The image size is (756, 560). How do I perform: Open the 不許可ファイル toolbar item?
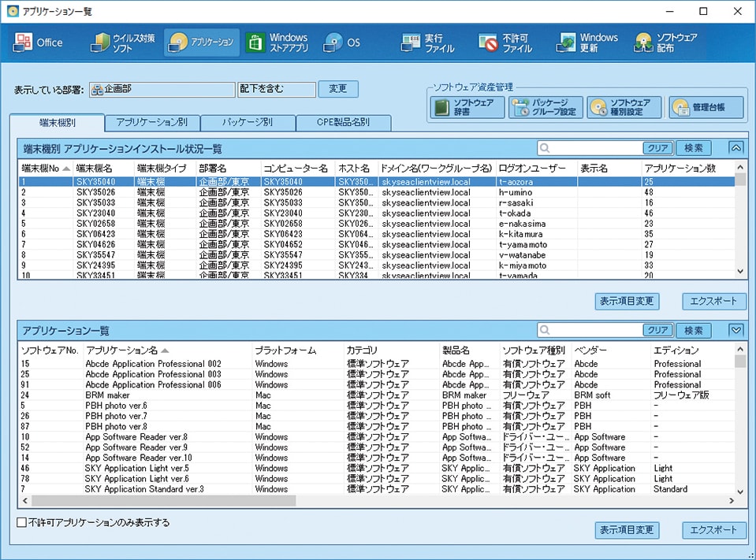[505, 43]
